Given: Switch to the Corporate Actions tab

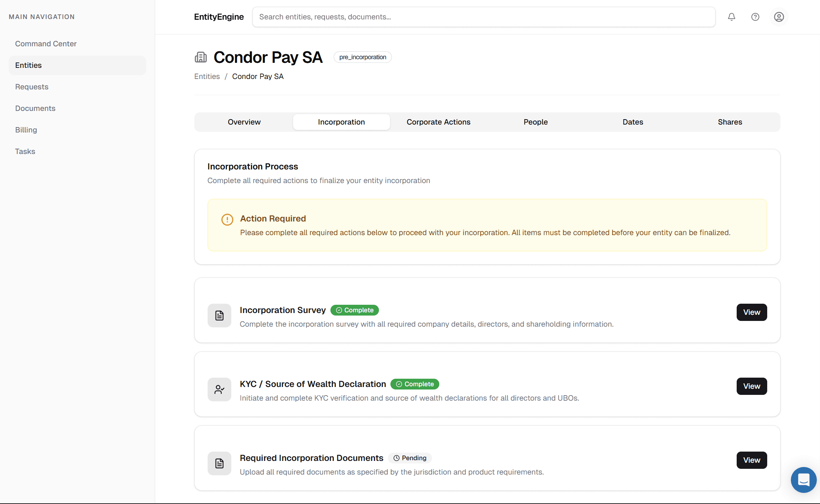Looking at the screenshot, I should [x=438, y=122].
